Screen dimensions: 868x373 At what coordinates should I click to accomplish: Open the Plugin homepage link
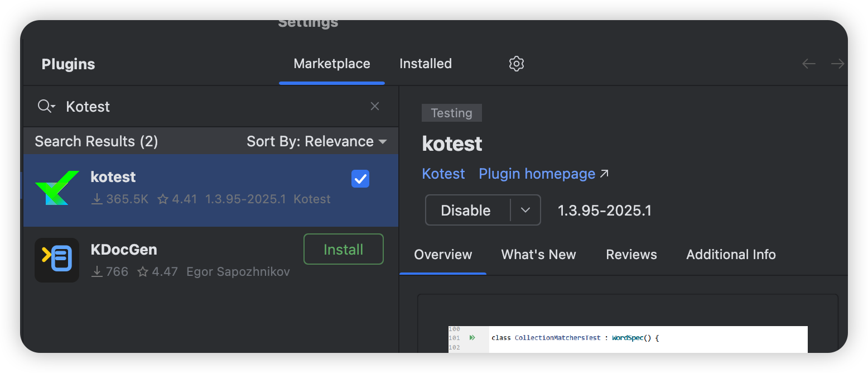pyautogui.click(x=543, y=174)
